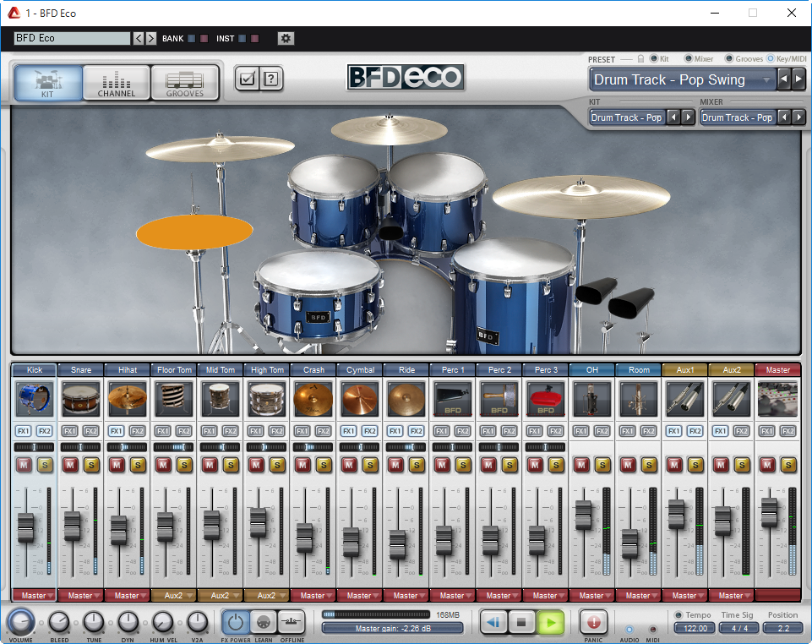
Task: Select the Aux2 channel cable thumbnail
Action: (x=731, y=398)
